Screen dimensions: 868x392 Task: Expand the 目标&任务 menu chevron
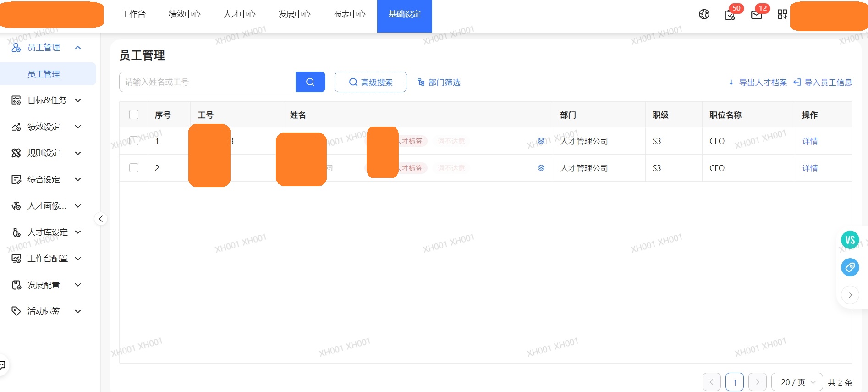78,100
